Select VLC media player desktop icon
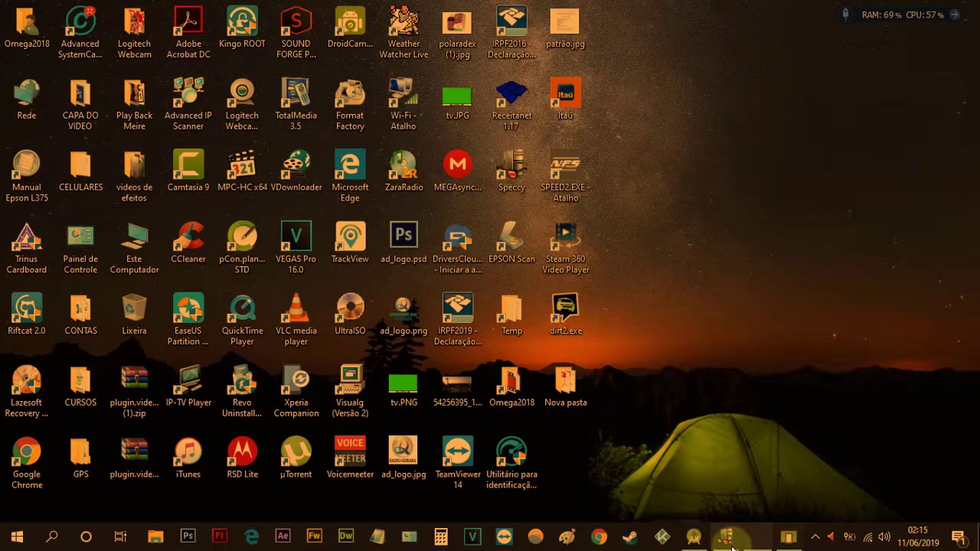 tap(296, 320)
